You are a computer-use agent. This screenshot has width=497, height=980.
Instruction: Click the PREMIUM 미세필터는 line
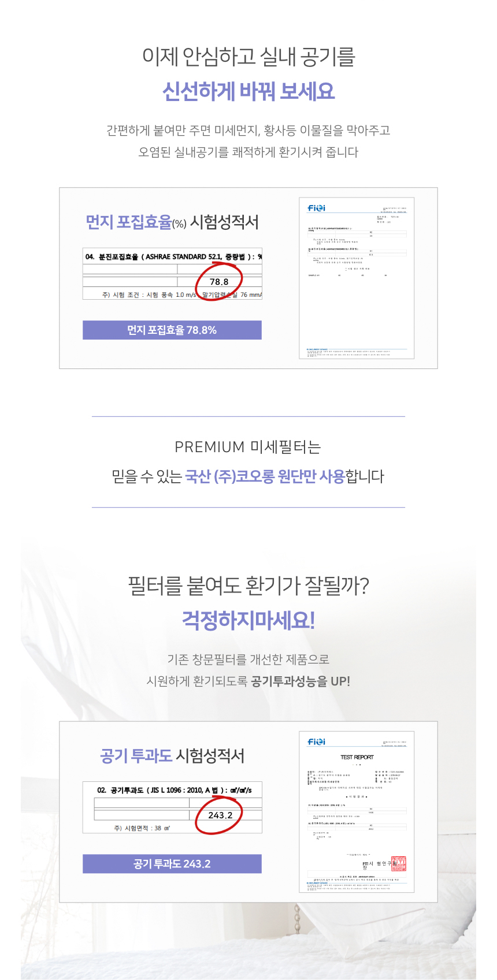coord(248,447)
